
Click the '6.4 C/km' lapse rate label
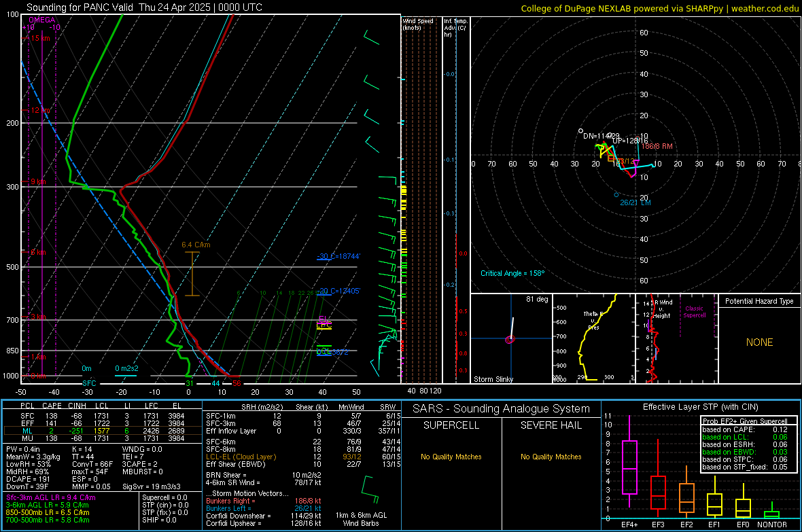(x=196, y=245)
